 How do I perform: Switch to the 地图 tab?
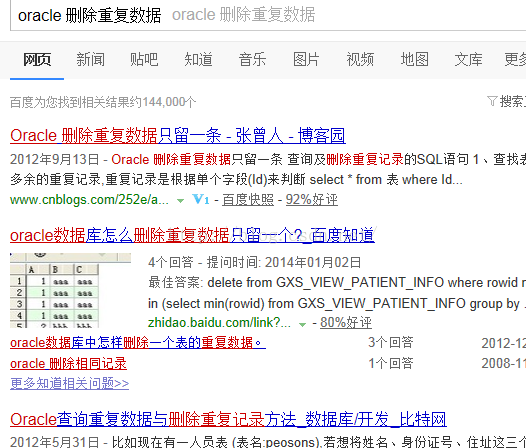pyautogui.click(x=414, y=60)
